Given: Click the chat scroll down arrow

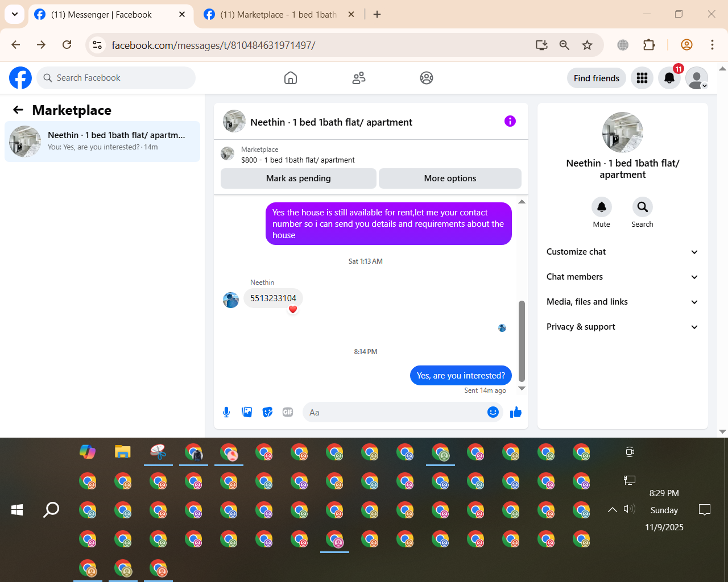Looking at the screenshot, I should 522,389.
